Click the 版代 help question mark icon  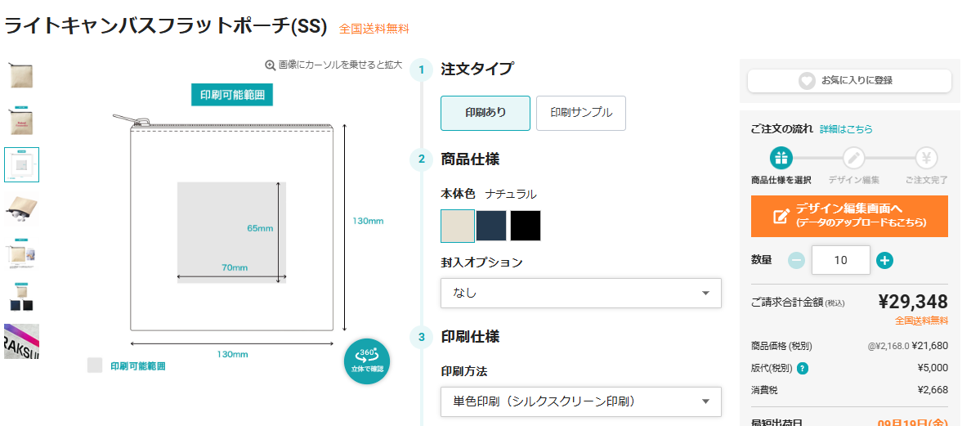click(803, 368)
